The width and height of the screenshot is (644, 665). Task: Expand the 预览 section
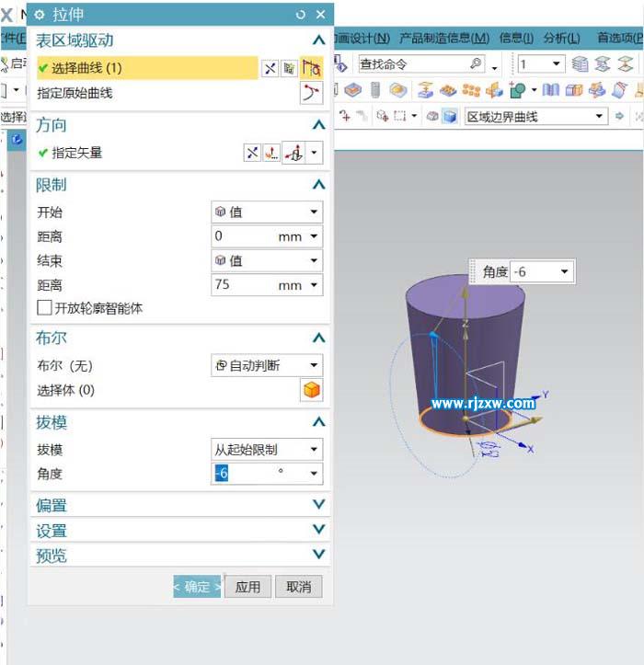(x=318, y=556)
